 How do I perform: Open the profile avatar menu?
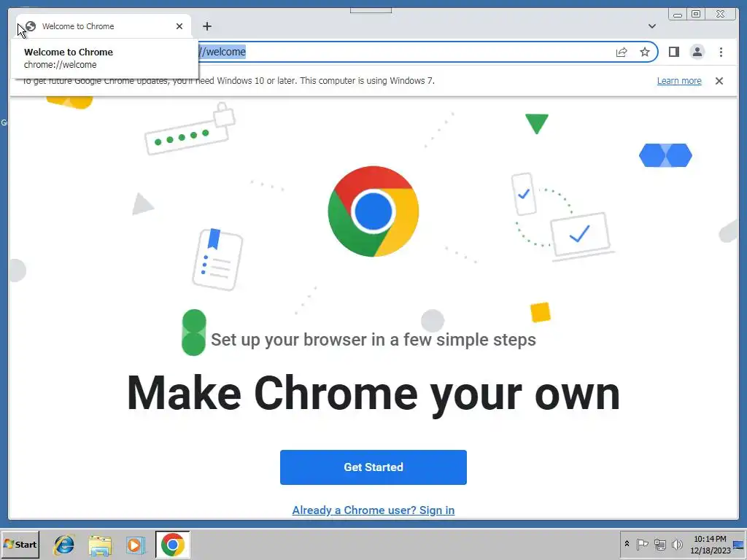697,52
